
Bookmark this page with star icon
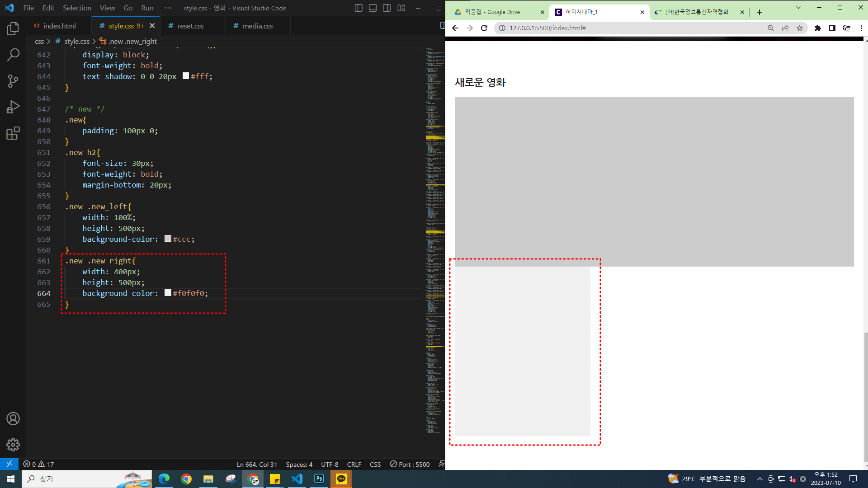800,28
